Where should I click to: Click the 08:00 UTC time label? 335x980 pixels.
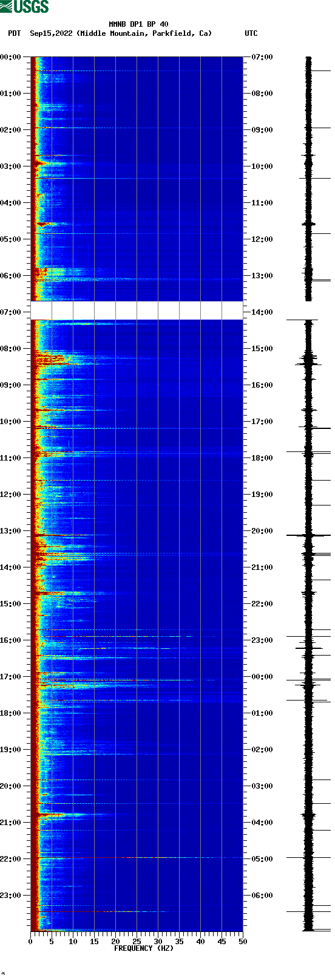262,94
